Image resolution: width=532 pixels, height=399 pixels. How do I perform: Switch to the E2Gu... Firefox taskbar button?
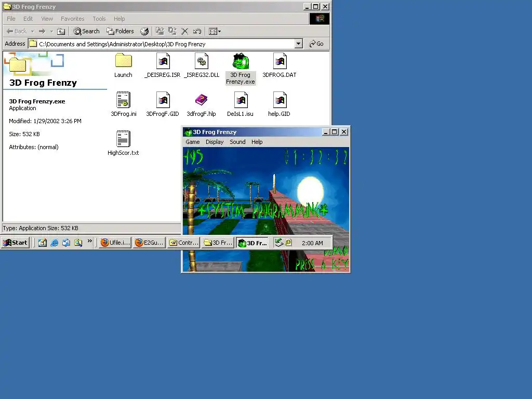point(150,243)
